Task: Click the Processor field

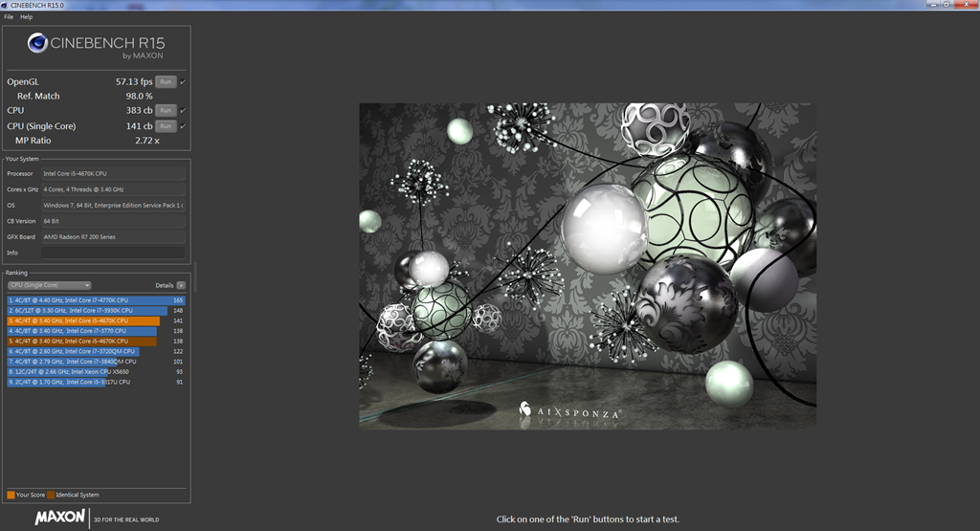Action: pos(113,174)
